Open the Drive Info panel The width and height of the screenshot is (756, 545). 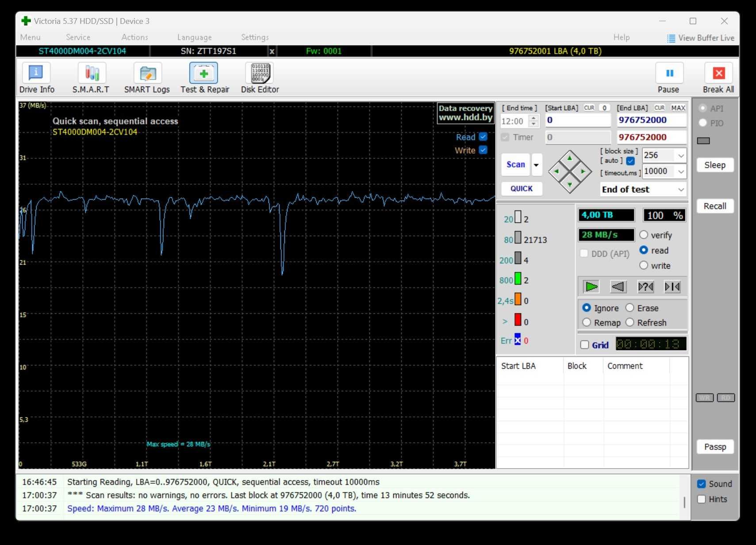point(37,78)
